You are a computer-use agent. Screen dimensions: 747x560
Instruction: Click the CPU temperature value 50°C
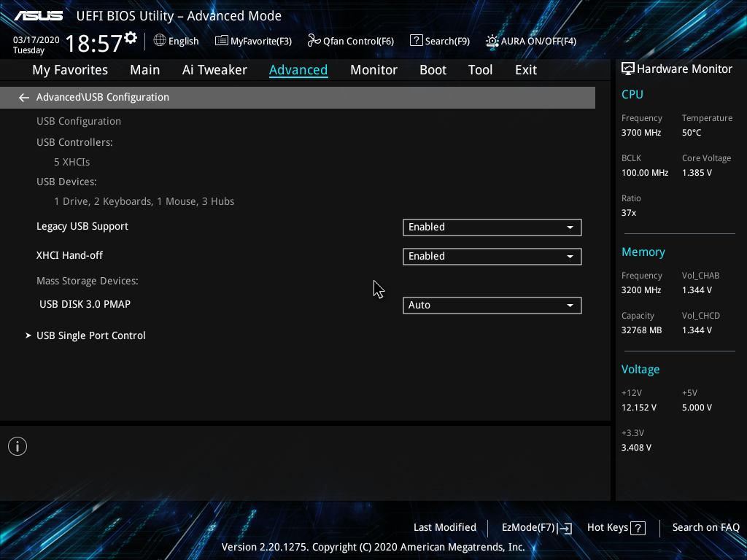[692, 133]
